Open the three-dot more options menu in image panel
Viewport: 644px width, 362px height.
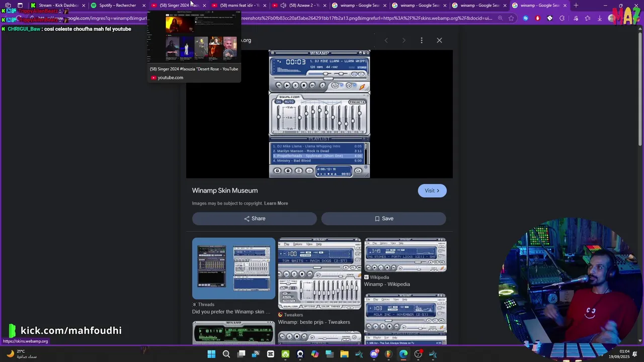pos(422,40)
